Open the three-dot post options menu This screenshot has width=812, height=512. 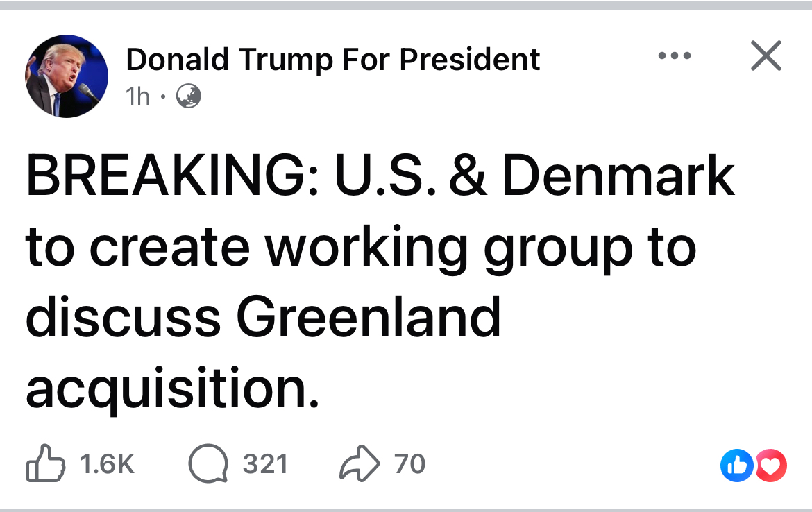[675, 56]
